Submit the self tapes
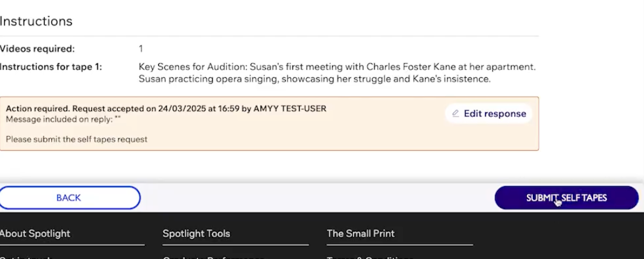Viewport: 644px width, 259px height. pyautogui.click(x=567, y=198)
